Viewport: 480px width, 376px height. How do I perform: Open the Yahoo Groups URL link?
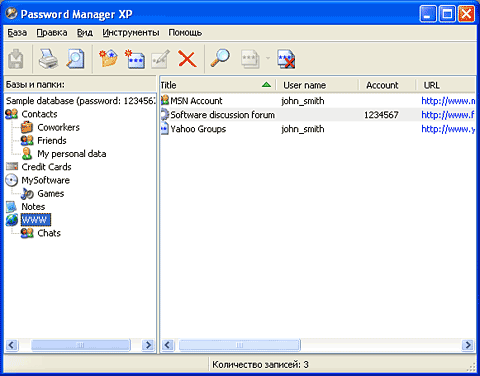pyautogui.click(x=448, y=129)
